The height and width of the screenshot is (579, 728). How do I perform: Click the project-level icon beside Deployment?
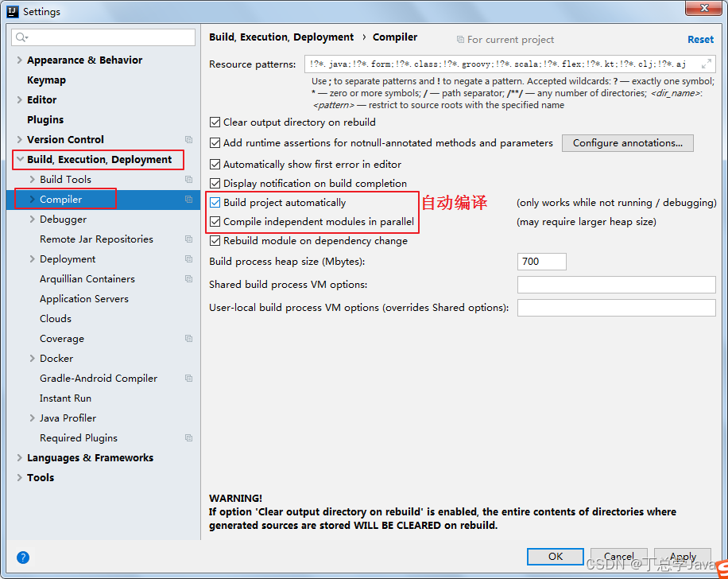(x=188, y=258)
